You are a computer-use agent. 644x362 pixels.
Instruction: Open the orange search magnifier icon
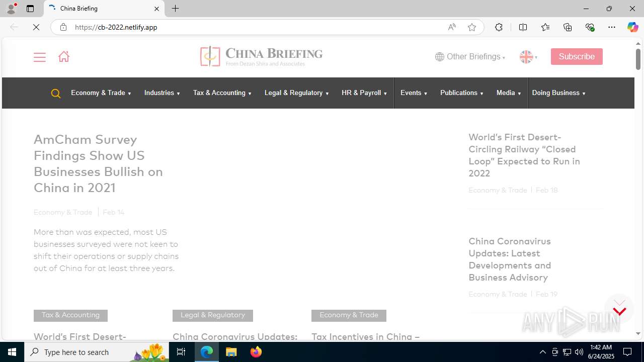pos(56,93)
